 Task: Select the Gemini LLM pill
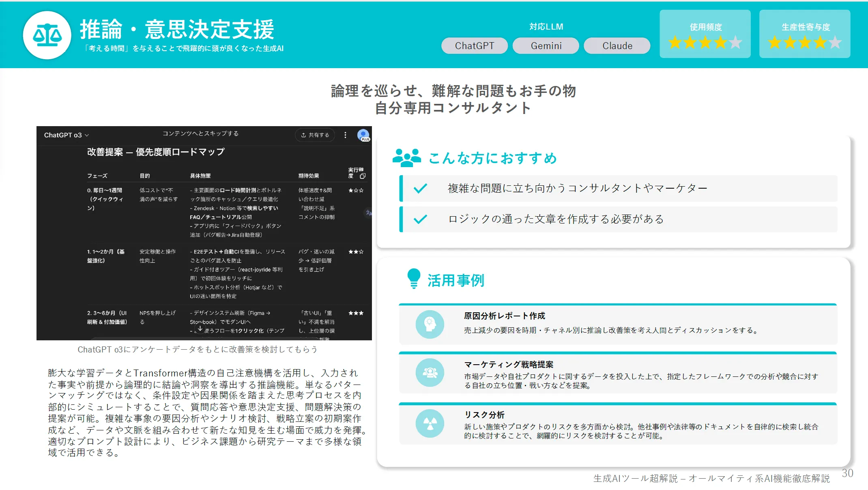(546, 46)
